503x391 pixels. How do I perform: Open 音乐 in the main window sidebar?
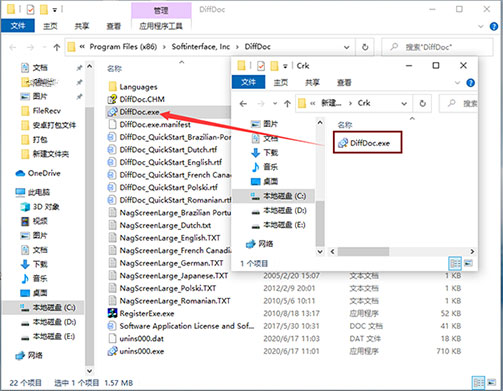[34, 278]
